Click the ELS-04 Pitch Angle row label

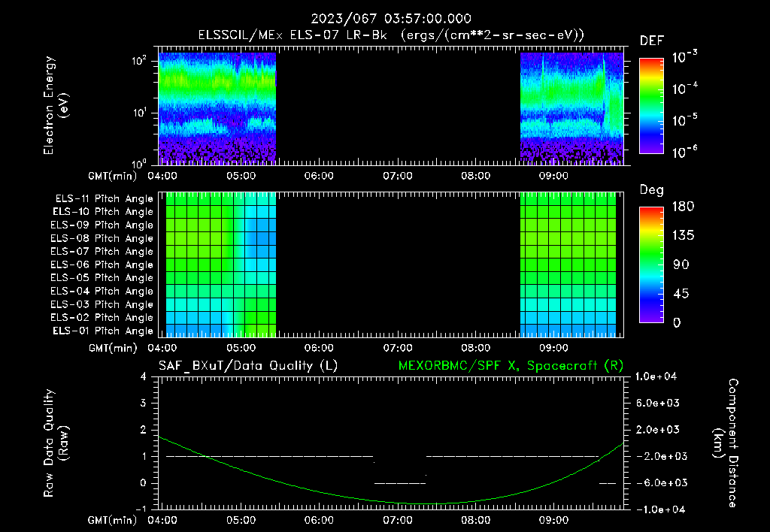102,291
